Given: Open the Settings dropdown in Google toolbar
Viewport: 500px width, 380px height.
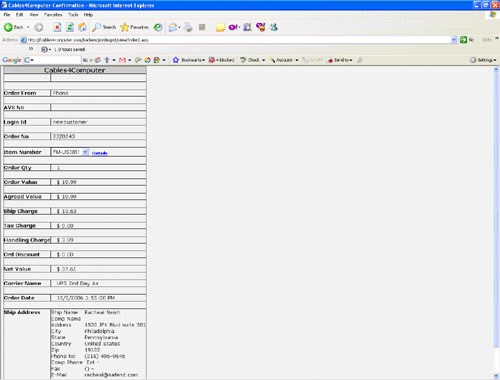Looking at the screenshot, I should (x=483, y=60).
